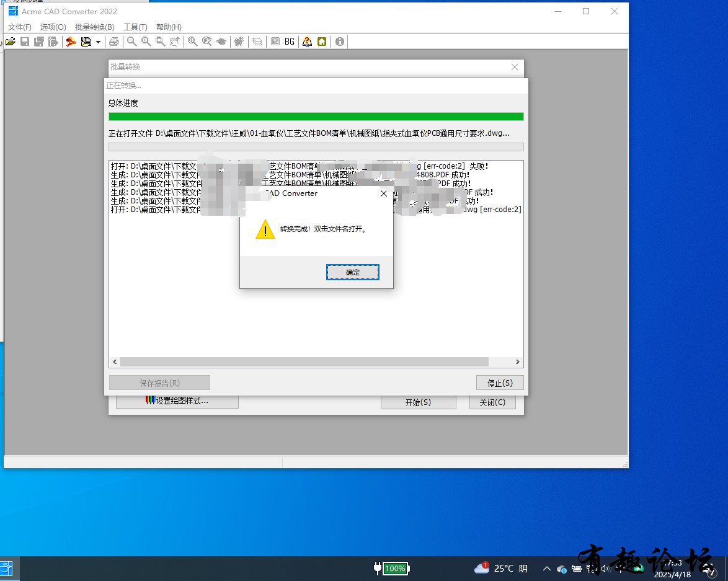
Task: Click the 关闭(C) button
Action: (x=492, y=402)
